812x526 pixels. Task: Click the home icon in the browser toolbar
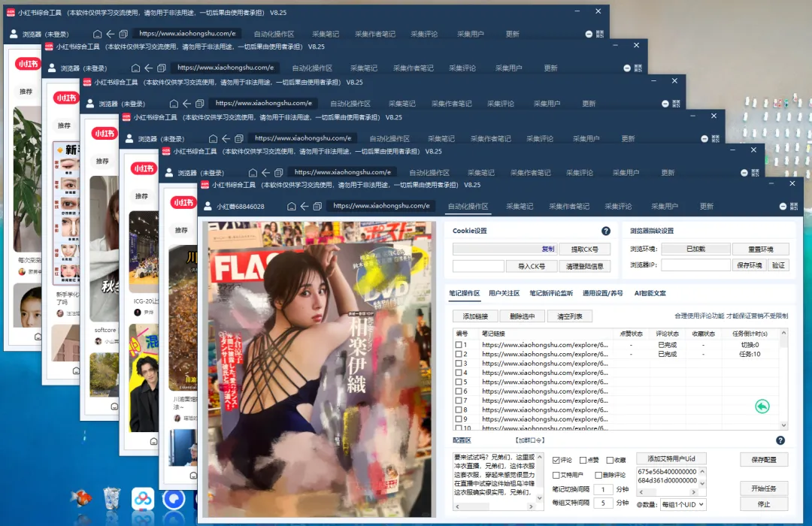pos(290,207)
